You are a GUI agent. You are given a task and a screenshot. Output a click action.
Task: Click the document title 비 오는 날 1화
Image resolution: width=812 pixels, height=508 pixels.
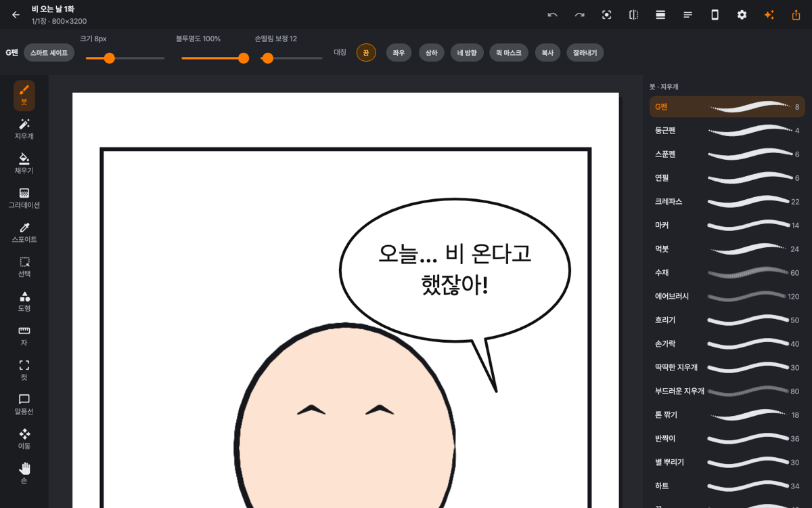click(53, 9)
